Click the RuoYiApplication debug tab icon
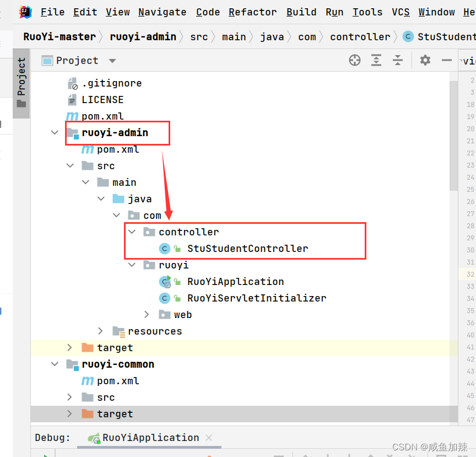This screenshot has height=457, width=476. pyautogui.click(x=94, y=438)
